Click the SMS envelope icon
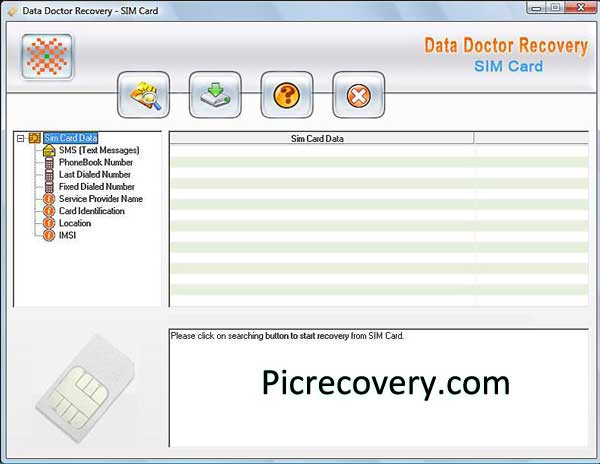Viewport: 600px width, 464px height. click(49, 150)
